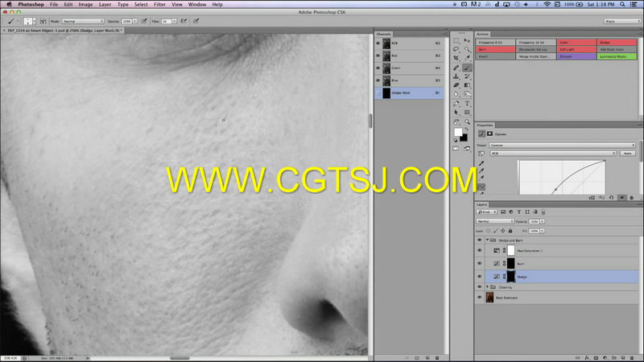
Task: Open the Curves Preset dropdown
Action: click(x=562, y=146)
